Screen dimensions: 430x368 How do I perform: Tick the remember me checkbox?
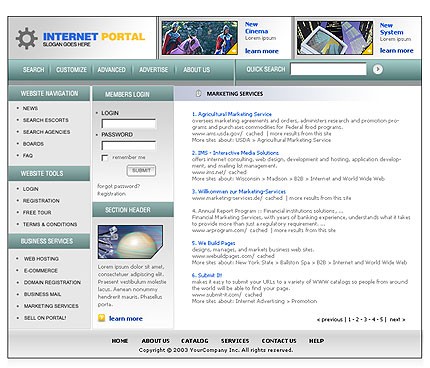point(105,158)
